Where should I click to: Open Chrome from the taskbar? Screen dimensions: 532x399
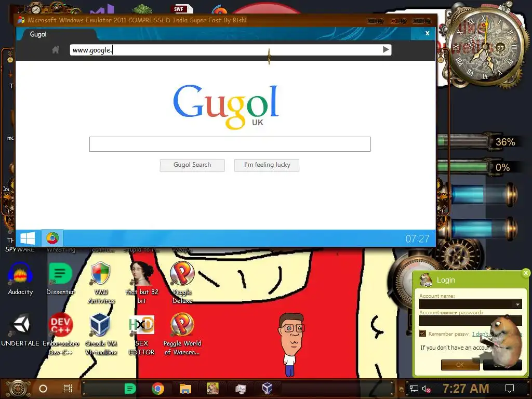click(158, 389)
